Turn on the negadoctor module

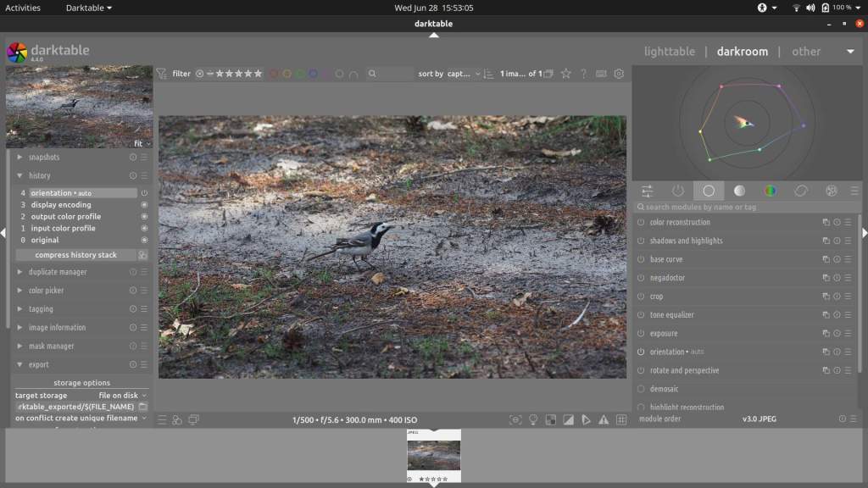(x=641, y=278)
